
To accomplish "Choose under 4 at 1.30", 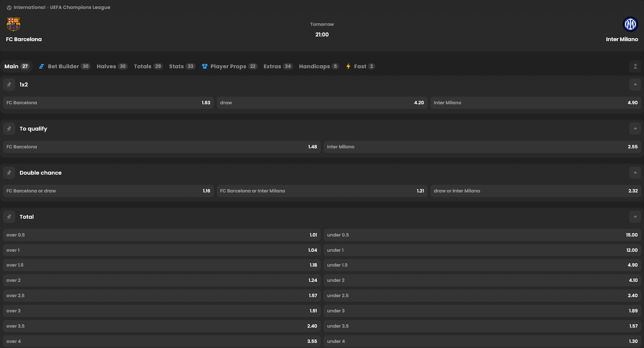I will (x=482, y=341).
